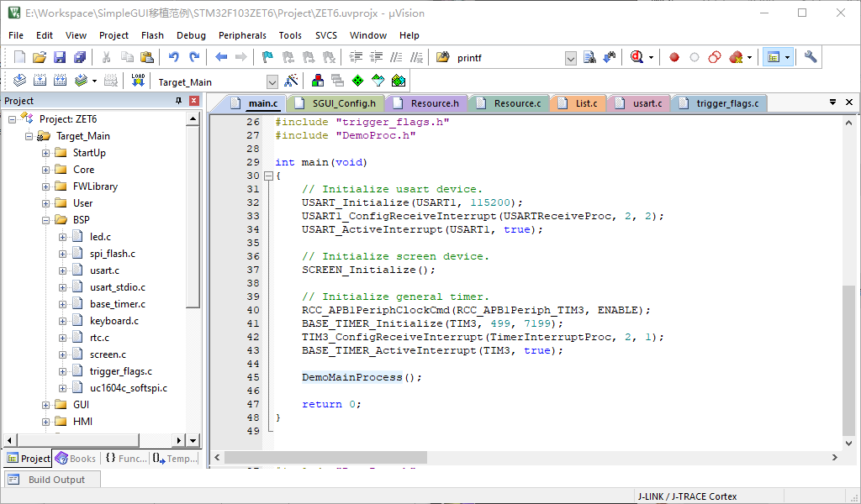The height and width of the screenshot is (504, 861).
Task: Insert a breakpoint with the red dot
Action: tap(674, 57)
